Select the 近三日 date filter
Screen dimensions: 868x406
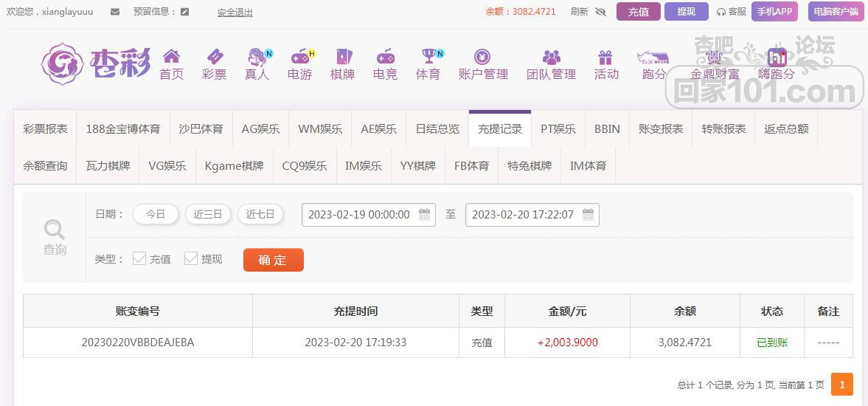[207, 214]
